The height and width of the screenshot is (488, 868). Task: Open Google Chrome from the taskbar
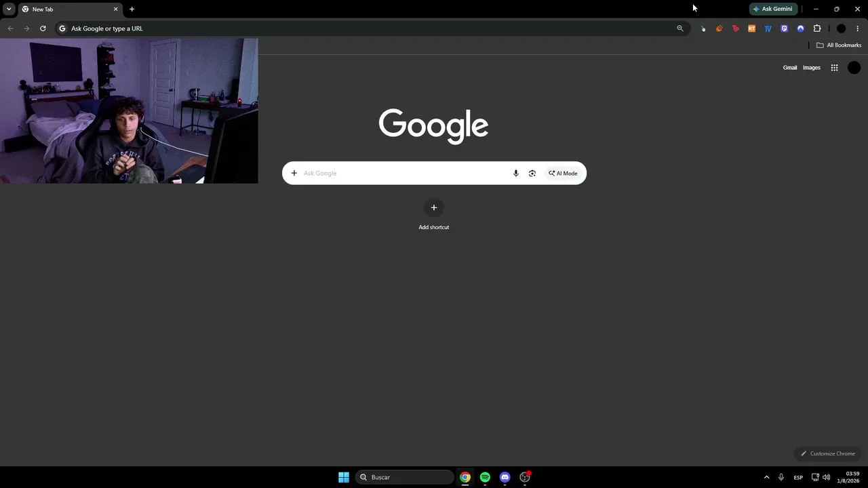(x=465, y=477)
